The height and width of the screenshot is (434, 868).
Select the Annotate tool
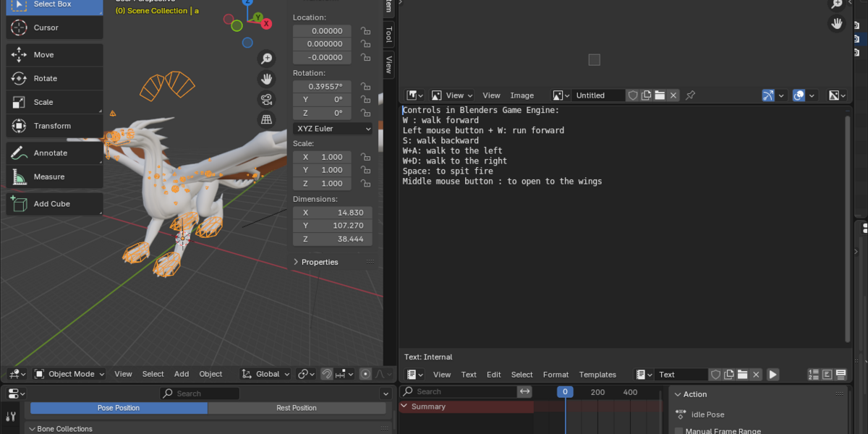coord(54,153)
